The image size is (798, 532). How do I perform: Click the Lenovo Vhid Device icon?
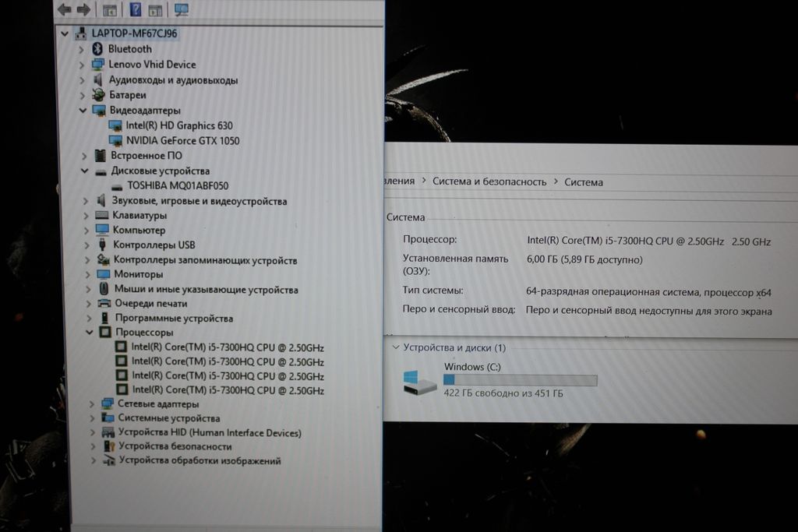coord(97,65)
